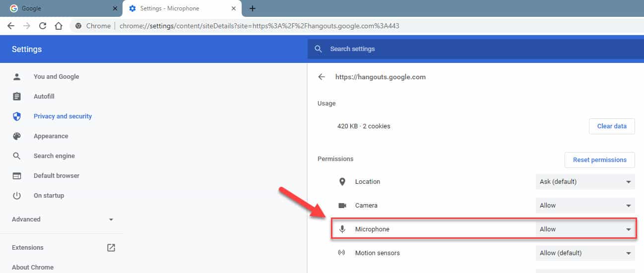Select the Settings - Microphone tab
The width and height of the screenshot is (644, 273).
pyautogui.click(x=182, y=8)
